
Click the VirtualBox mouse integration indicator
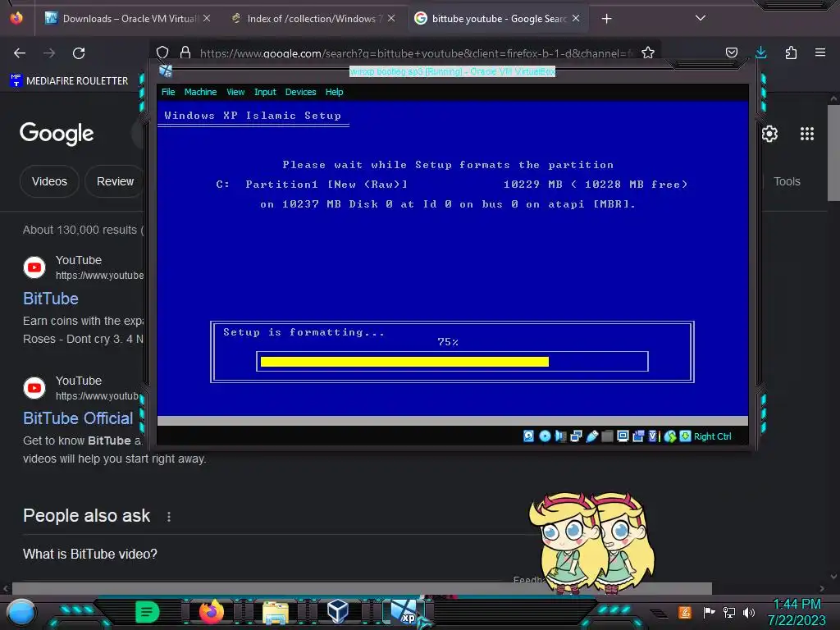tap(669, 436)
